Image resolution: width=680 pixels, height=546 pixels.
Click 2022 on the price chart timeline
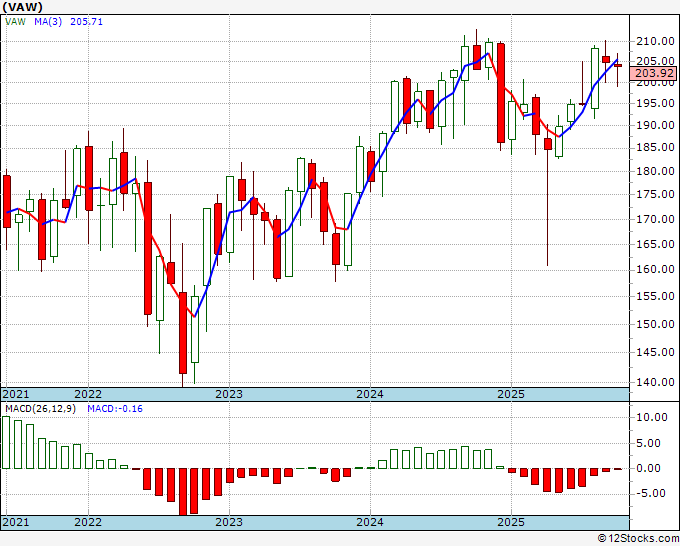[x=88, y=394]
